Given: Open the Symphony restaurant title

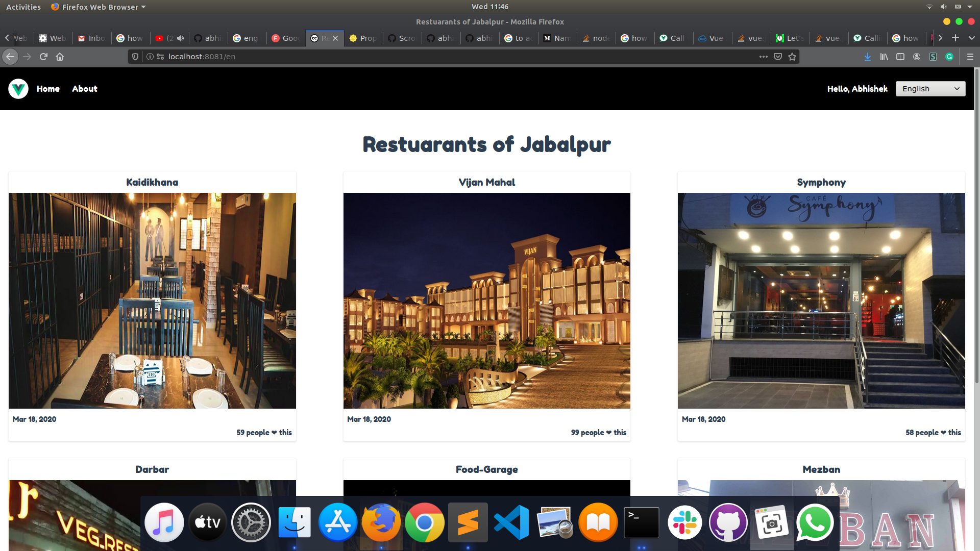Looking at the screenshot, I should 821,182.
